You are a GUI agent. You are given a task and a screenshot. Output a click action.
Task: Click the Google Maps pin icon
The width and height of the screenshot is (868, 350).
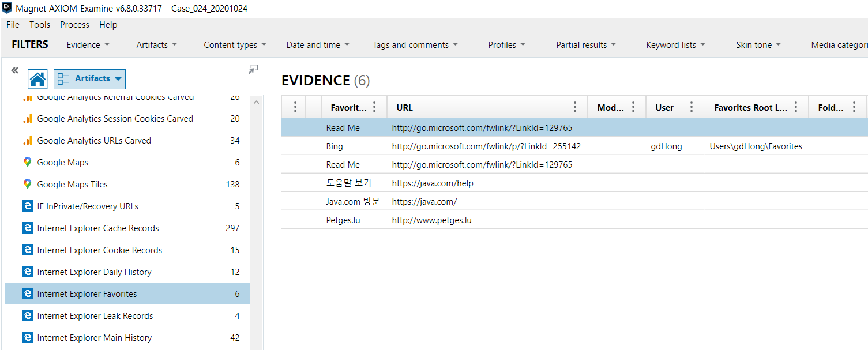click(27, 163)
